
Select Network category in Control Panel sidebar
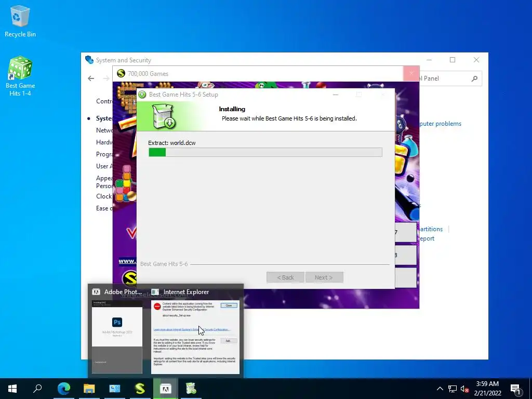[x=104, y=130]
